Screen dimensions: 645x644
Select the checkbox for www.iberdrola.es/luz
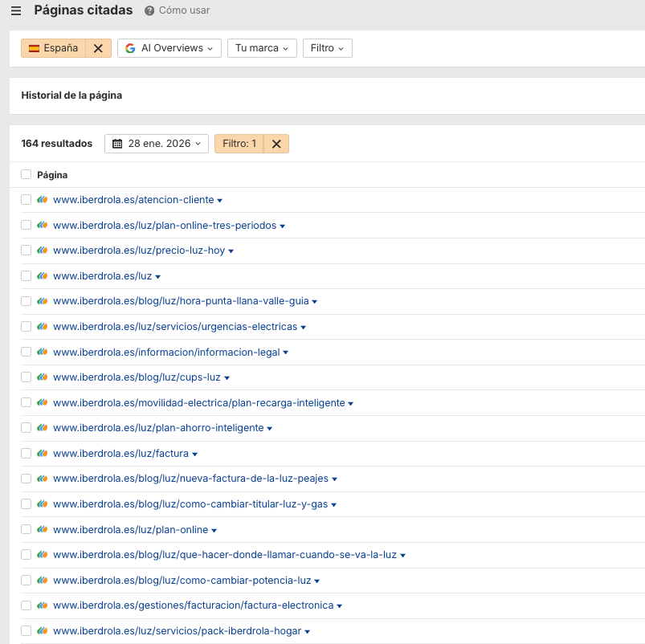tap(25, 275)
